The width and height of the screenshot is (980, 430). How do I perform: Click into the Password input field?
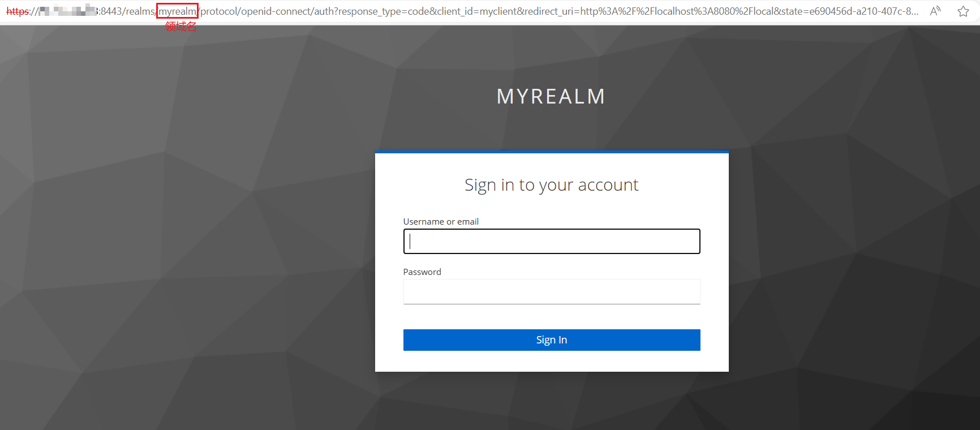click(x=552, y=291)
